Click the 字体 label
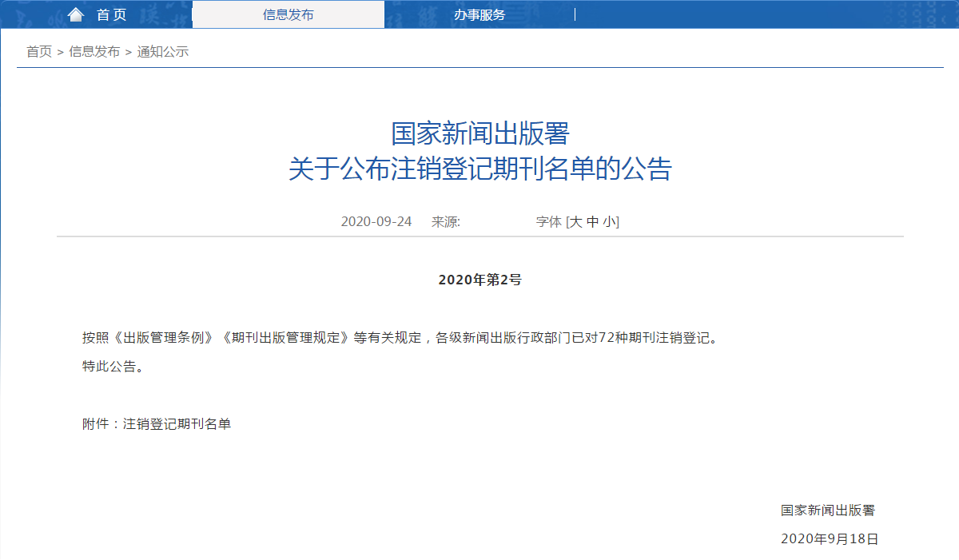The image size is (959, 560). 549,222
